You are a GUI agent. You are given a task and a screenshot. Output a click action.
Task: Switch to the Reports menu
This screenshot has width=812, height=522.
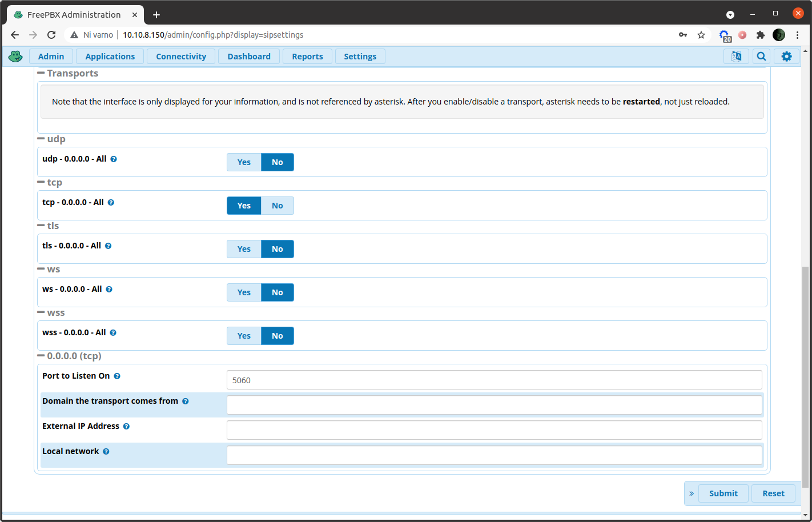coord(307,56)
